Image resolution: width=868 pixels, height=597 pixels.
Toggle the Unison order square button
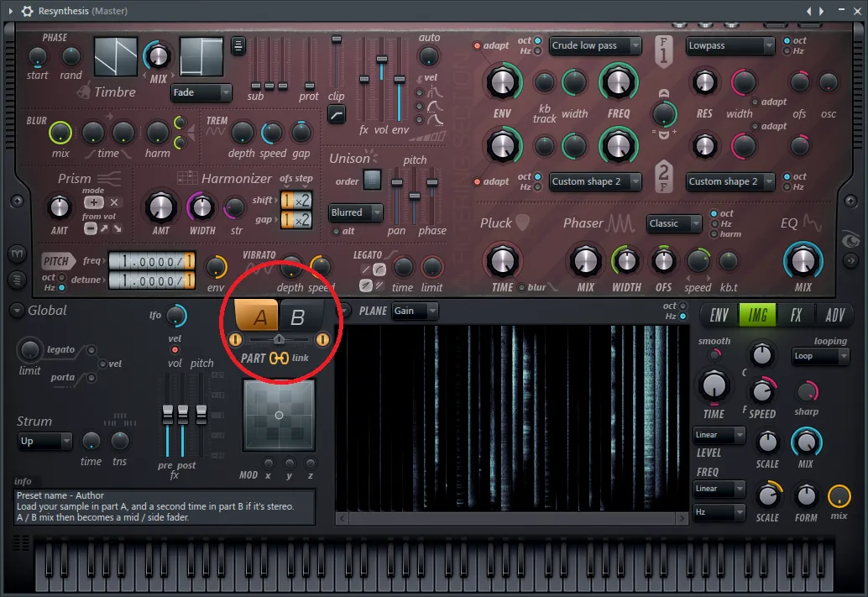[372, 180]
